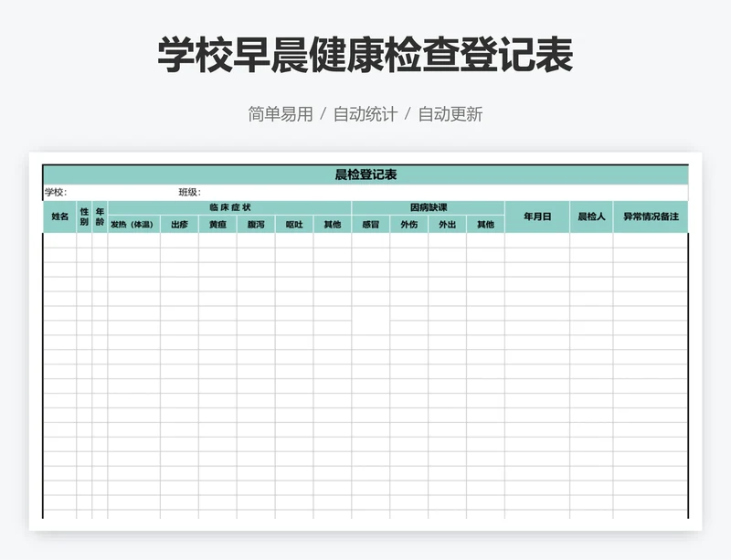Click the 姓名 column header

click(x=59, y=217)
